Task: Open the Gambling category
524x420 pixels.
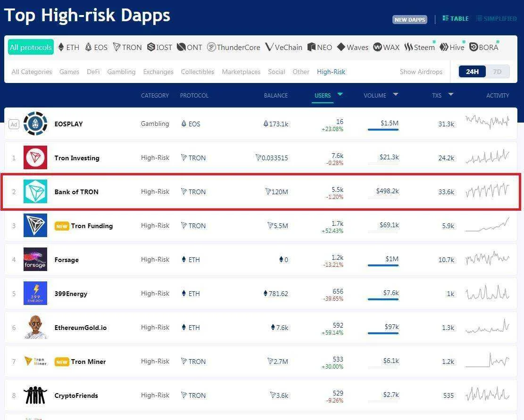Action: click(121, 72)
